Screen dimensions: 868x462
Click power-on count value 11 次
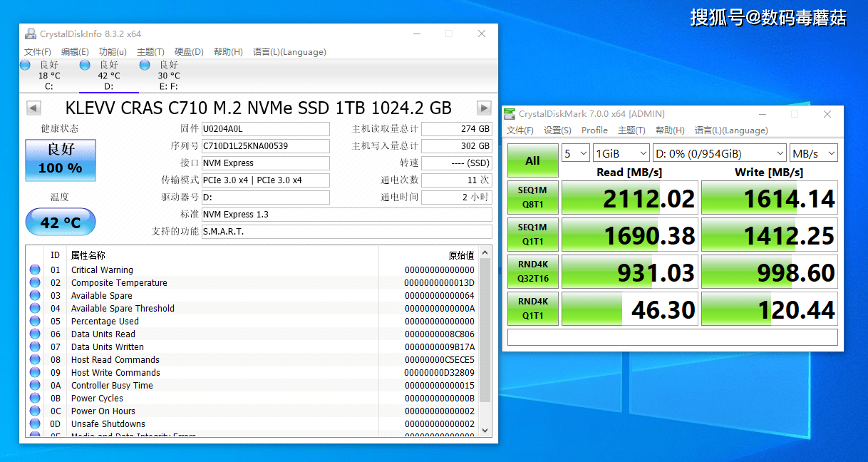[x=457, y=180]
